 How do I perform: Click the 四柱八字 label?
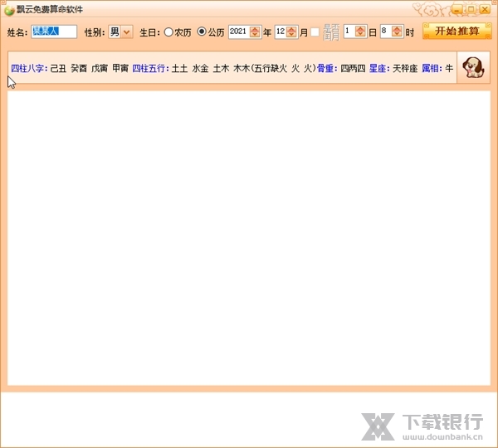tap(29, 68)
